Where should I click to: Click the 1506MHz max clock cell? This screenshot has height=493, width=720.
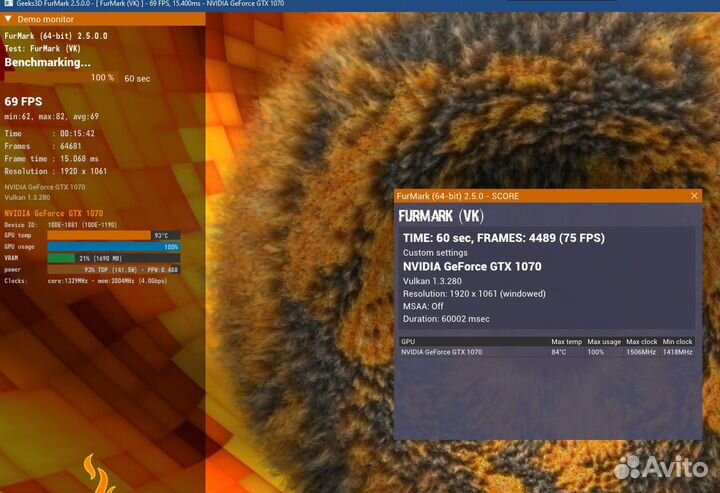(641, 352)
